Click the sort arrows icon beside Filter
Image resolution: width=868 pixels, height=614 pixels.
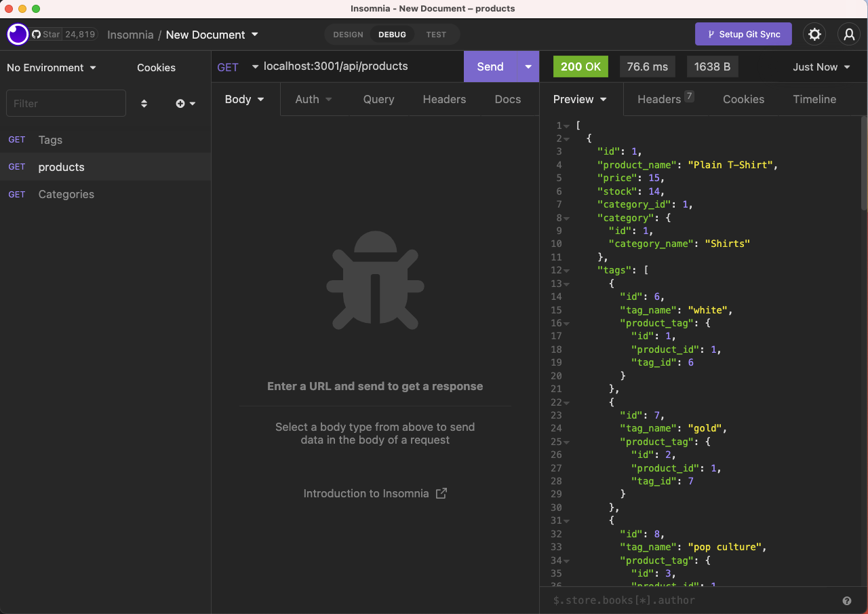pyautogui.click(x=144, y=104)
